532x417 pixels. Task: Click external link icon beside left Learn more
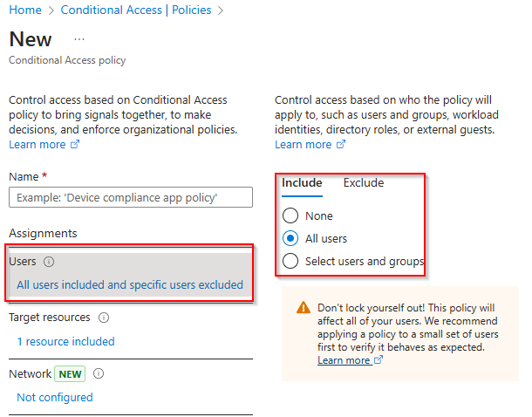[75, 145]
